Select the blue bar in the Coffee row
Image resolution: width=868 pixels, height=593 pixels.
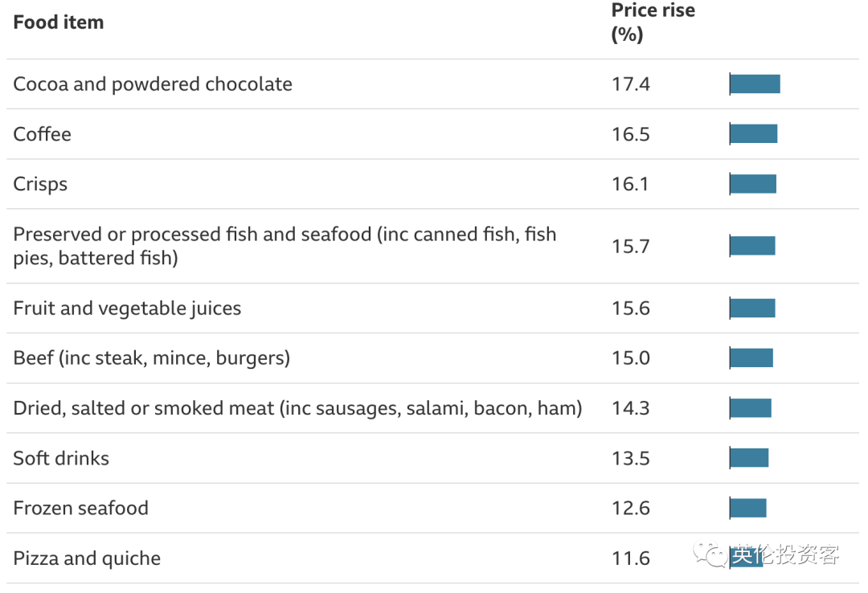753,133
